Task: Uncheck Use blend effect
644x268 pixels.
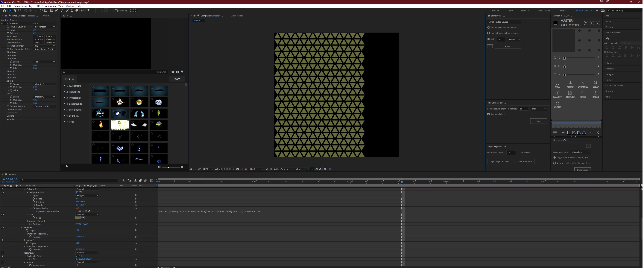Action: (488, 114)
